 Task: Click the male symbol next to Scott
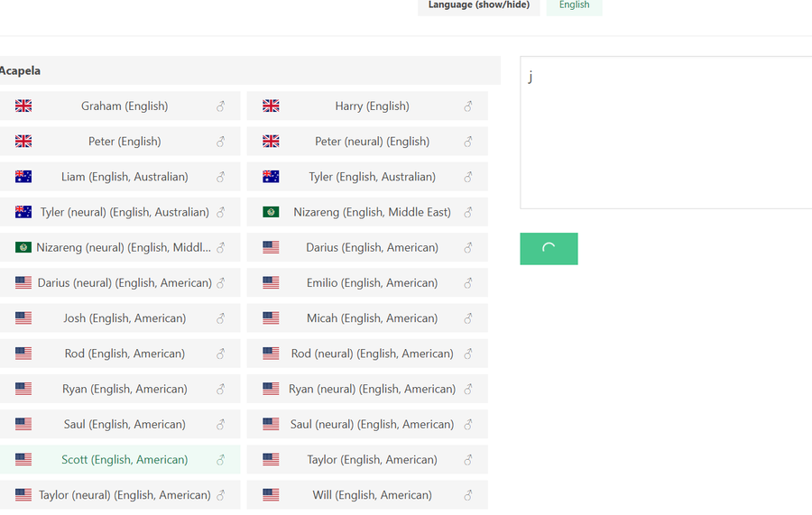tap(220, 460)
